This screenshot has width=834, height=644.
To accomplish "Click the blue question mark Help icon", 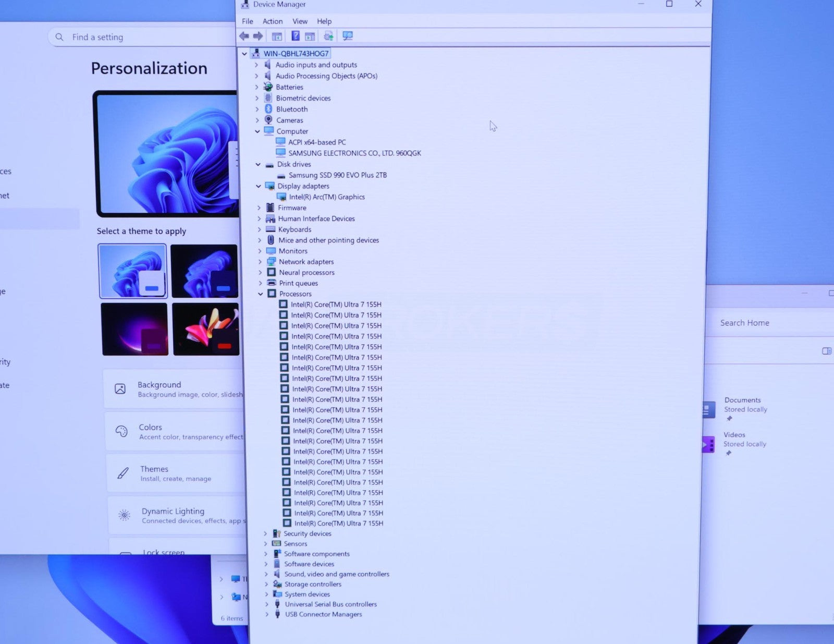I will tap(295, 36).
